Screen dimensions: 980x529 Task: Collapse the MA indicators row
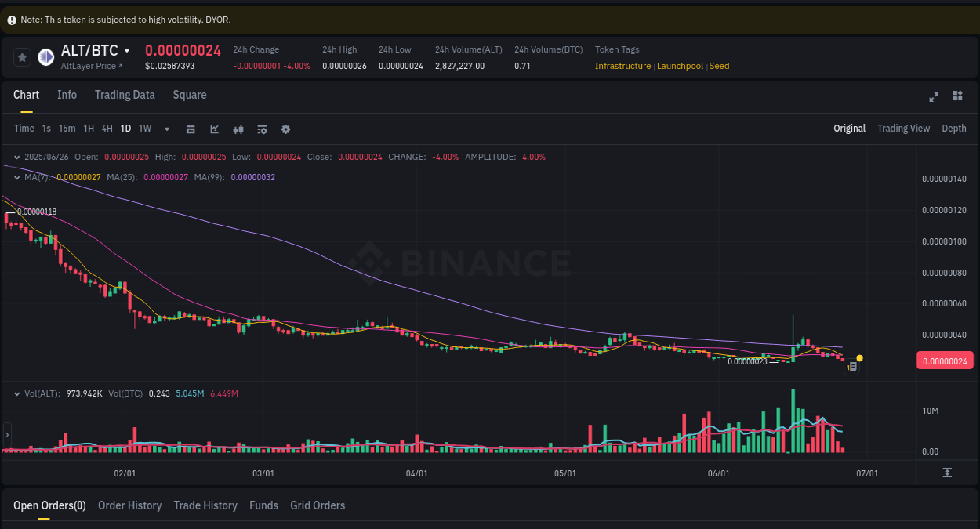(16, 177)
